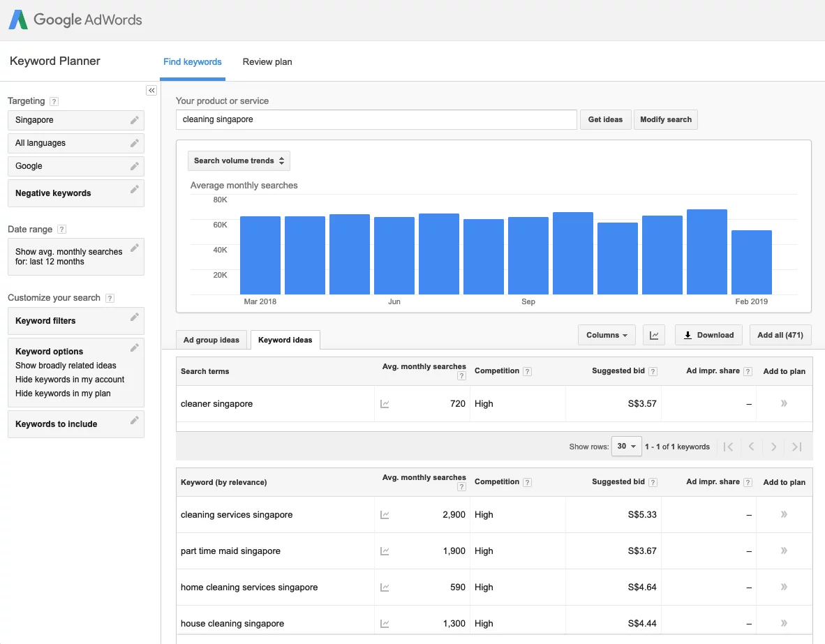
Task: Switch to Review plan tab
Action: tap(267, 62)
